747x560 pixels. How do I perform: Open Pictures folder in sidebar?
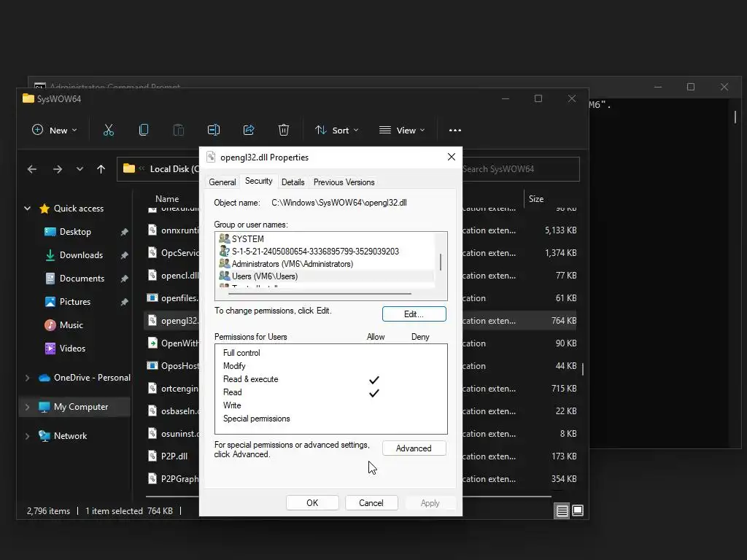point(75,302)
